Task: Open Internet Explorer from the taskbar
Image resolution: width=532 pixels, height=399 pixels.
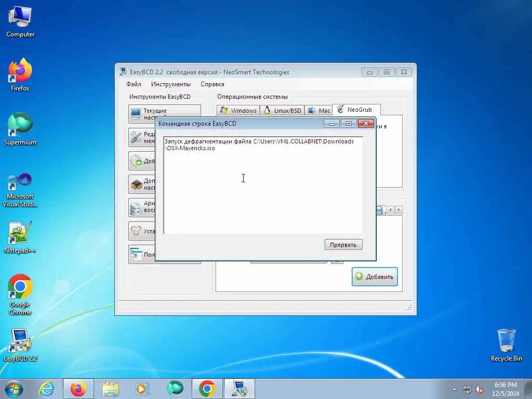Action: pos(46,389)
